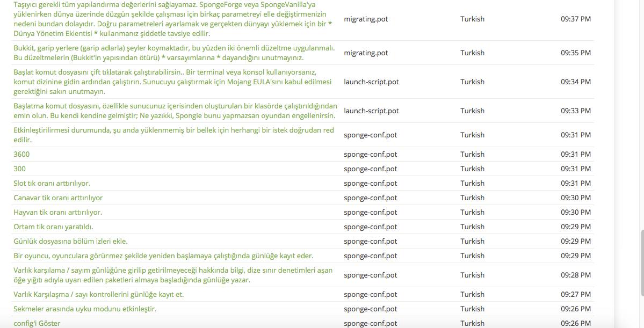Click the 09:27 PM timestamp
The image size is (644, 328).
576,294
